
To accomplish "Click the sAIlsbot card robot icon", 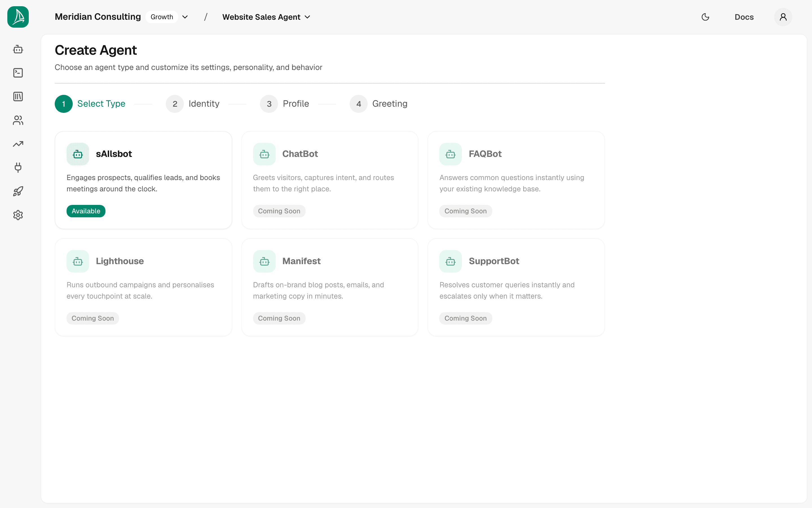I will [78, 154].
